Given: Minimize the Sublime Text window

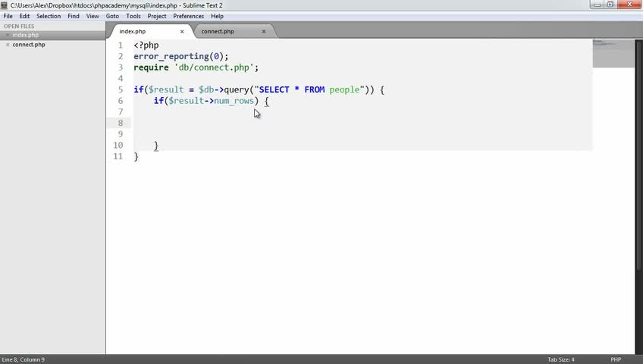Looking at the screenshot, I should 597,5.
